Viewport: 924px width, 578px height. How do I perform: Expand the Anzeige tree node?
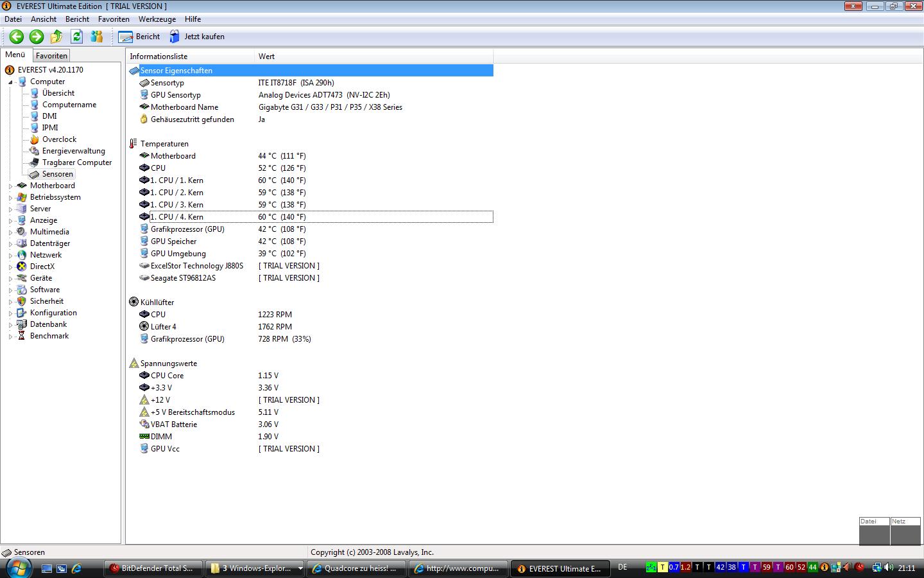[x=10, y=221]
